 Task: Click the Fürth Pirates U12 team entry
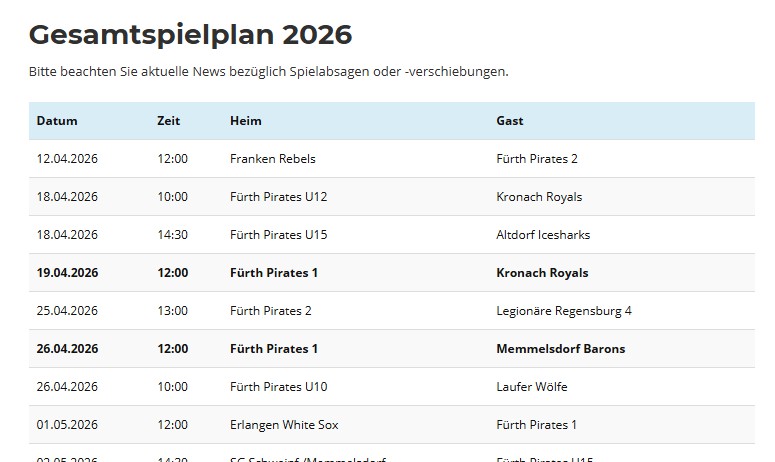[278, 197]
